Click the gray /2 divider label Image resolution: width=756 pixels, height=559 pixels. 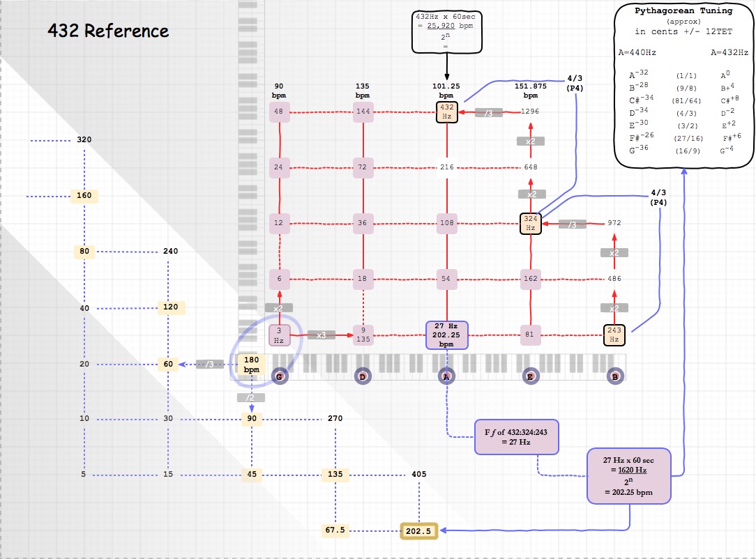click(251, 397)
